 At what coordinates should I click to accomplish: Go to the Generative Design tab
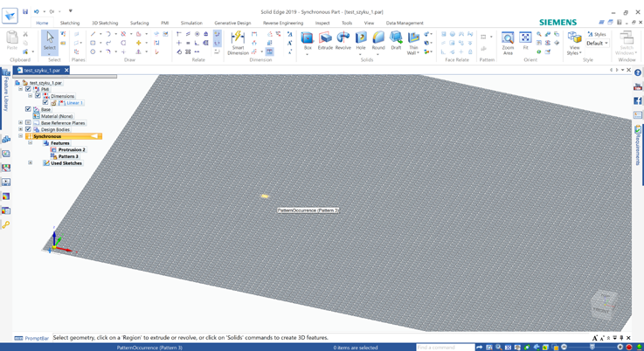(x=232, y=23)
